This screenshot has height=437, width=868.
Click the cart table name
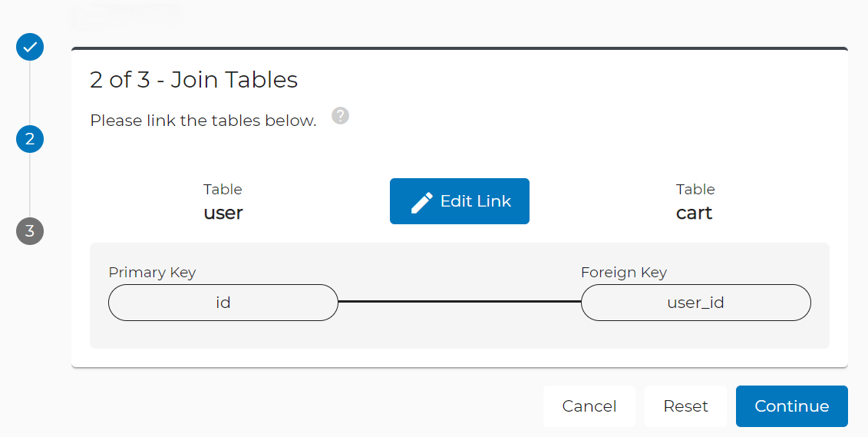coord(695,213)
